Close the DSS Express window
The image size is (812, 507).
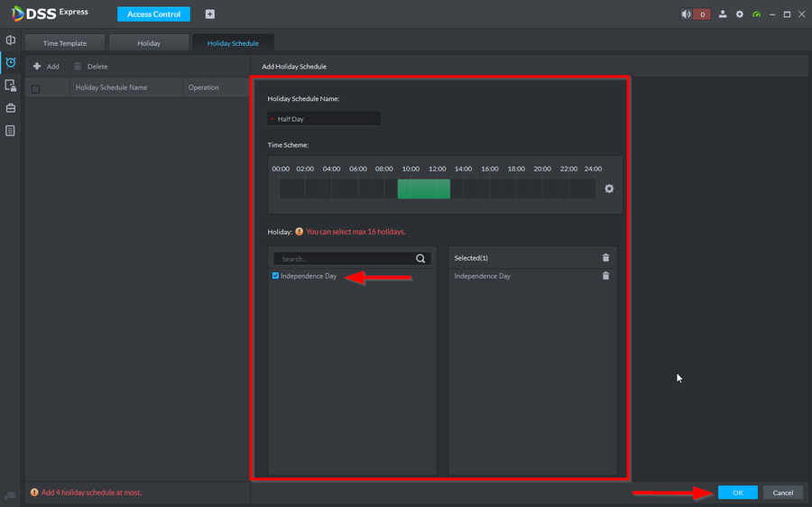coord(802,14)
